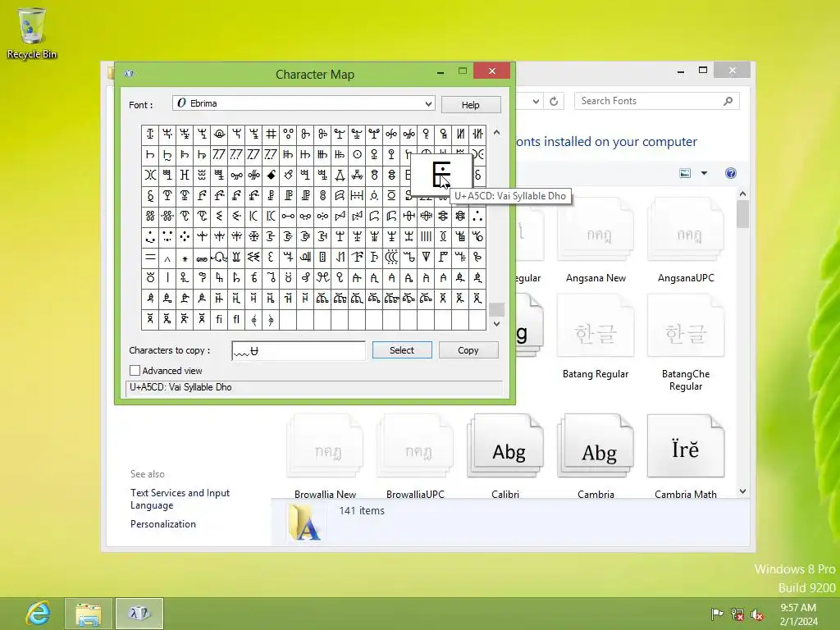The width and height of the screenshot is (840, 630).
Task: Select the 'fi' ligature character in grid
Action: (x=218, y=319)
